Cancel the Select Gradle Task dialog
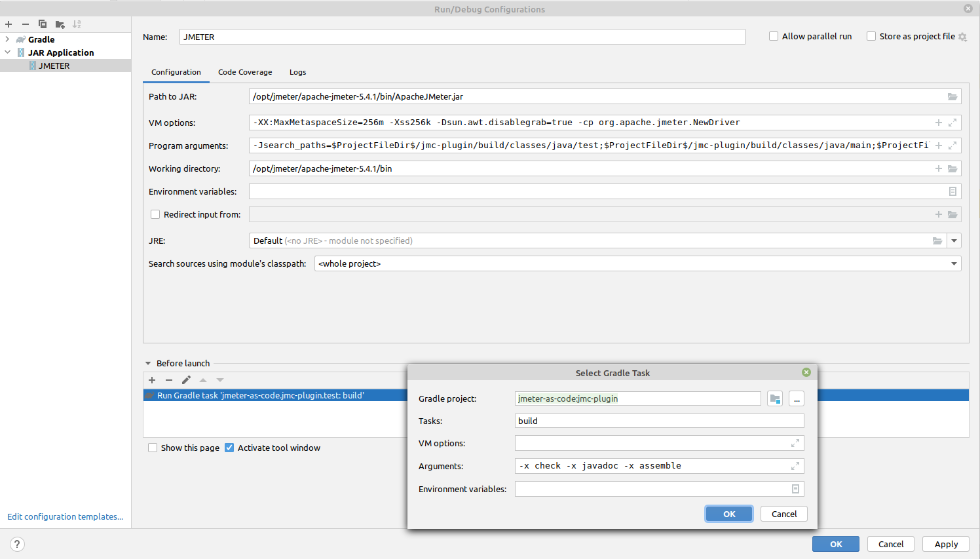This screenshot has width=980, height=559. pos(784,514)
